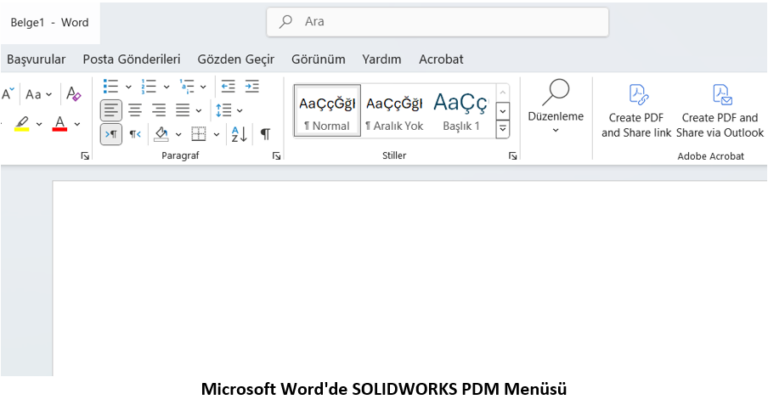Click the numbered list icon
Screen dimensions: 768x405
(149, 87)
